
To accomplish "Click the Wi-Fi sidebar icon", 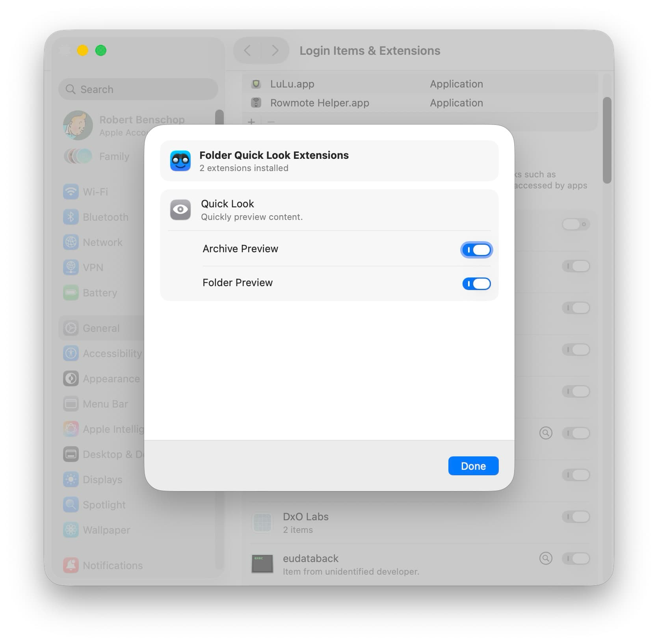I will pos(71,192).
